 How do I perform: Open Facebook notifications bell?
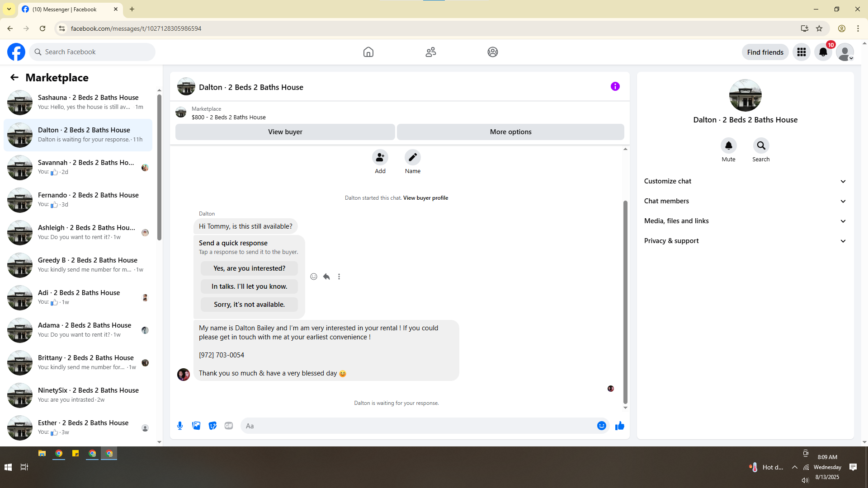823,52
